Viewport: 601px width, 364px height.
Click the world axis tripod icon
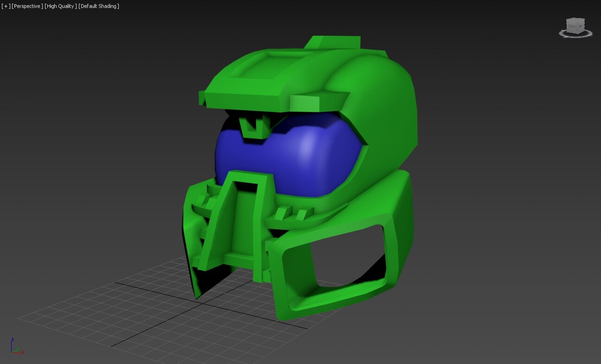16,347
